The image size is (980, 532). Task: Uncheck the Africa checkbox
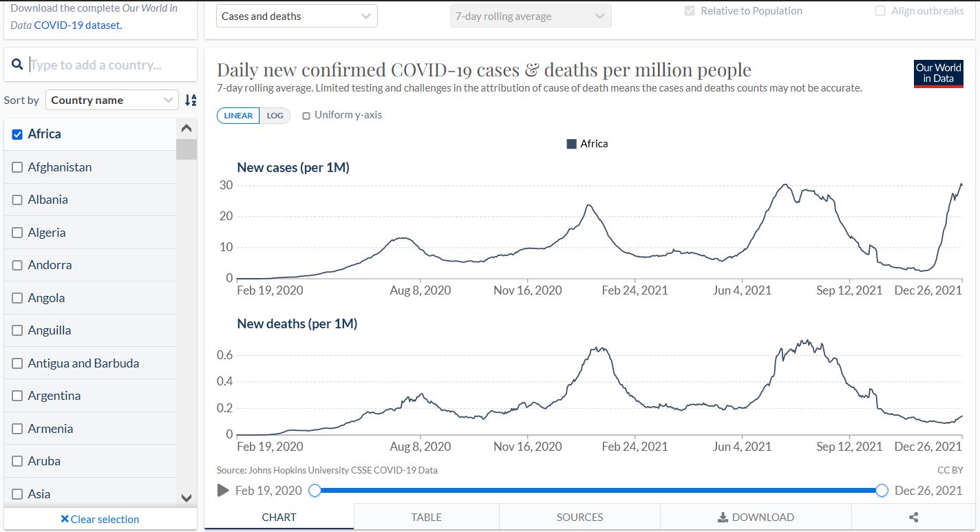[17, 134]
